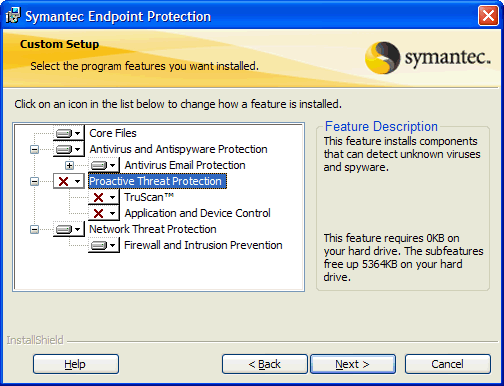The image size is (504, 386).
Task: Cancel the installation
Action: (x=448, y=364)
